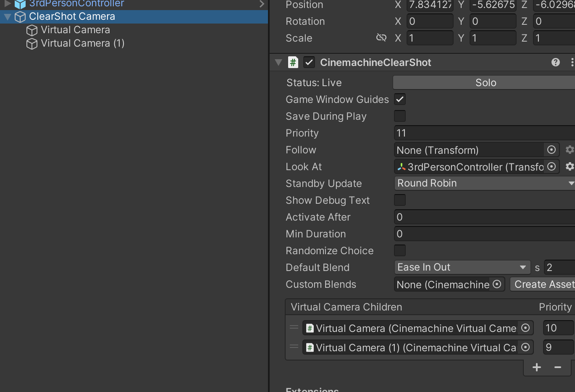575x392 pixels.
Task: Select Virtual Camera (1) in hierarchy
Action: 82,43
